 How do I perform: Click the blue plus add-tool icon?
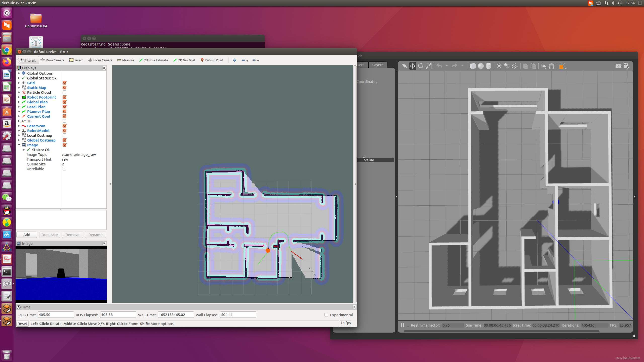(234, 60)
